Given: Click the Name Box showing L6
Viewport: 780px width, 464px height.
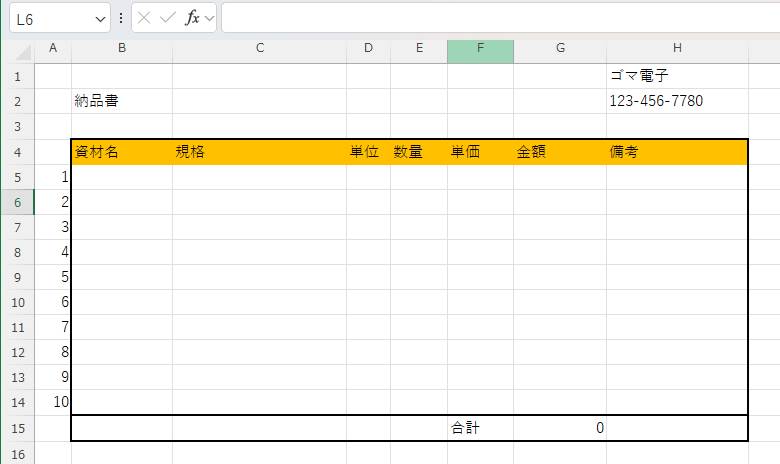Looking at the screenshot, I should tap(50, 19).
